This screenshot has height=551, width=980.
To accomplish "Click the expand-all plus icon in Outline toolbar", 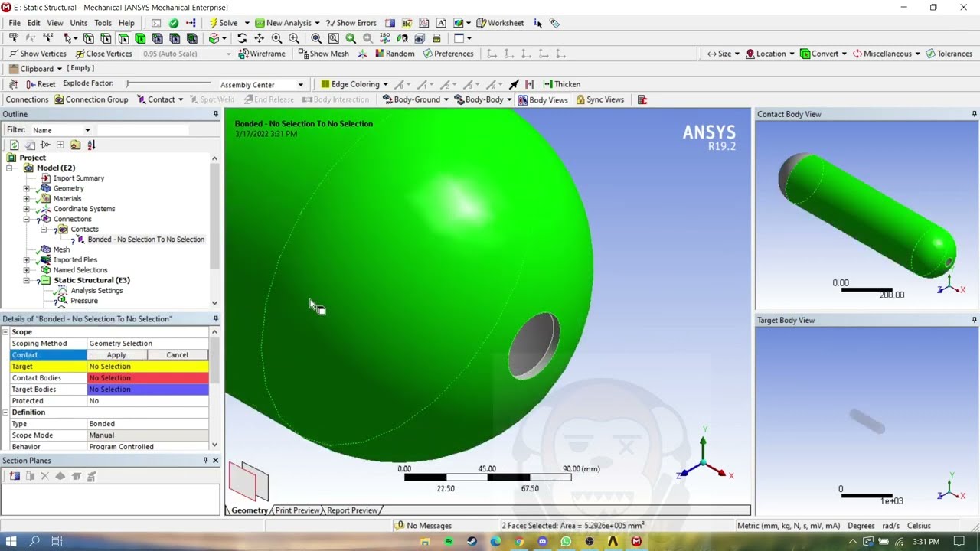I will 60,145.
